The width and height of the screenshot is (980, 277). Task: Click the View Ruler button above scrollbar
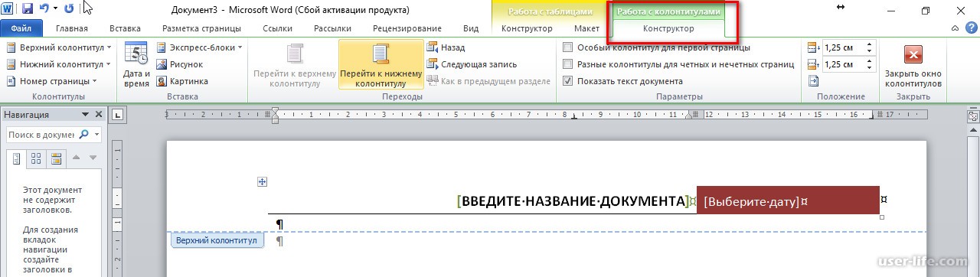pos(972,116)
